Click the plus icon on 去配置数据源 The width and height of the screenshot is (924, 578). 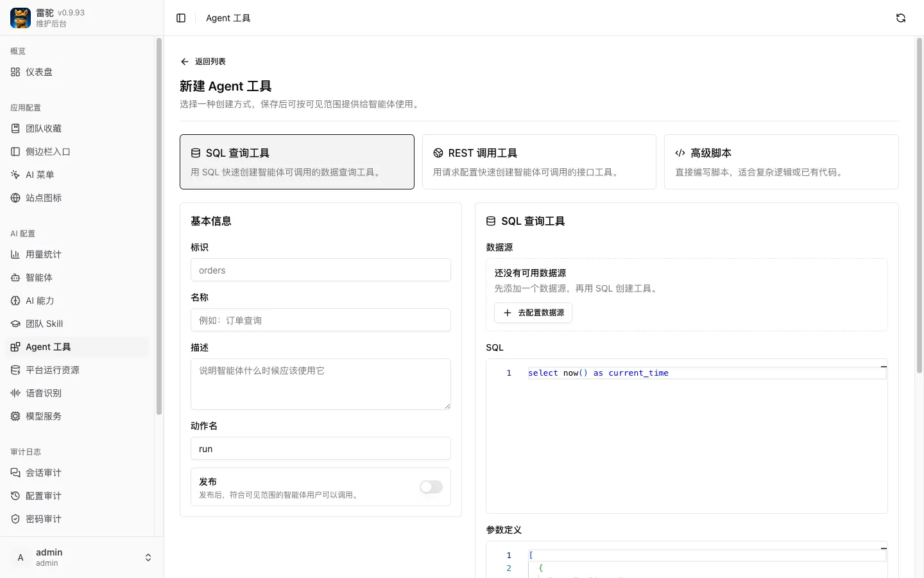coord(508,313)
